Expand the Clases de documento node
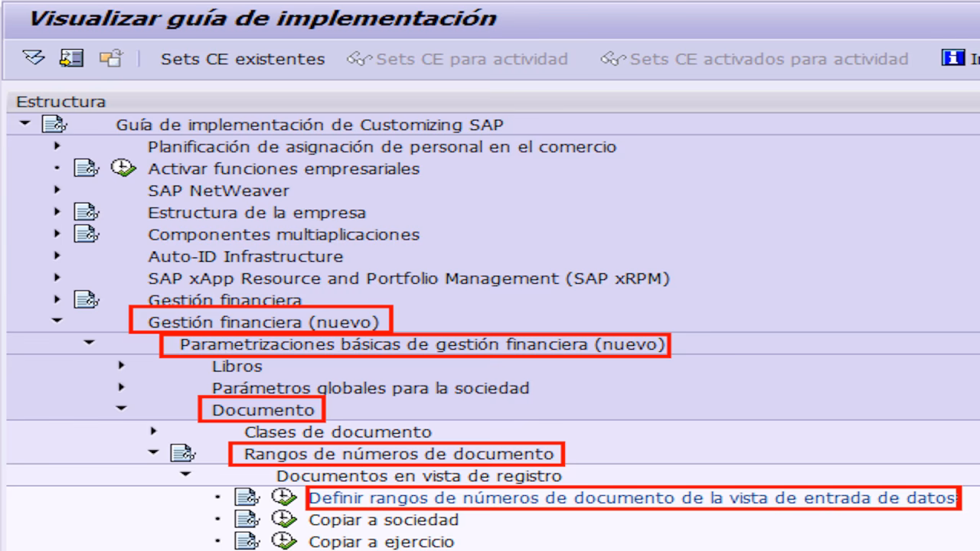This screenshot has width=980, height=551. click(154, 432)
